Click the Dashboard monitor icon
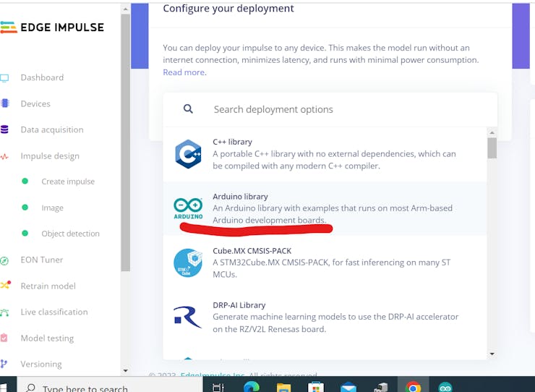535x392 pixels. (x=4, y=78)
